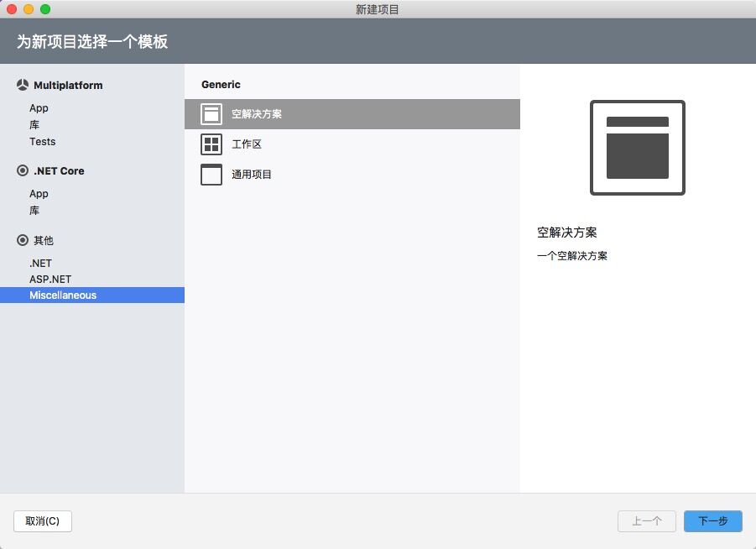
Task: Click the 通用项目 template icon
Action: coord(211,174)
